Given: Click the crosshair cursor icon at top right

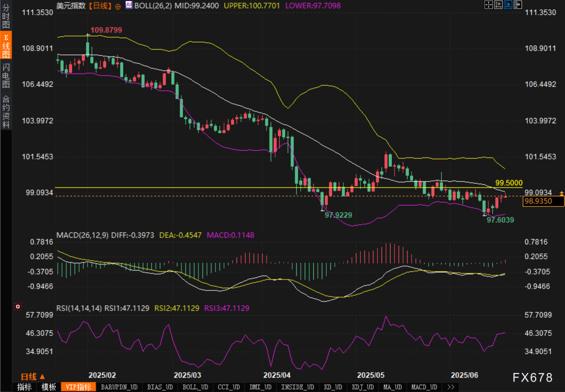Looking at the screenshot, I should coord(488,5).
